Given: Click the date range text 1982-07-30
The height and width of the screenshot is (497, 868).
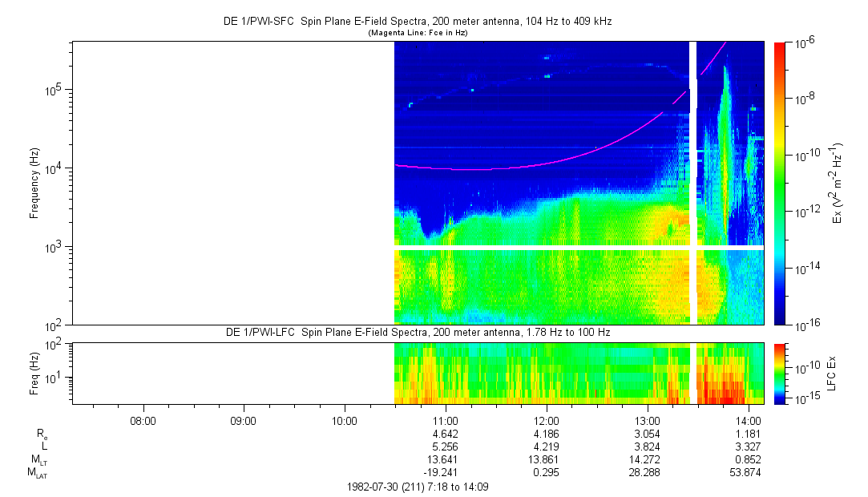Looking at the screenshot, I should [417, 487].
